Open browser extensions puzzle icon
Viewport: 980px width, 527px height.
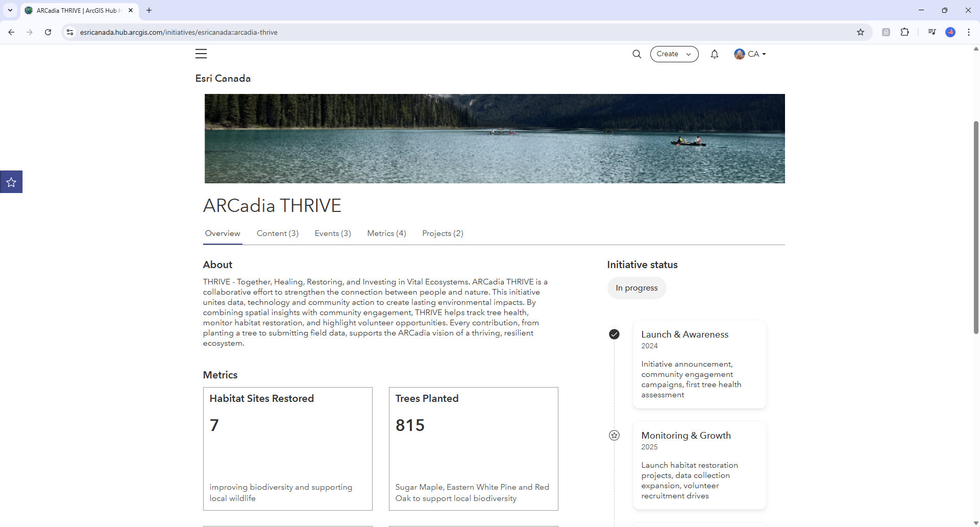[905, 32]
